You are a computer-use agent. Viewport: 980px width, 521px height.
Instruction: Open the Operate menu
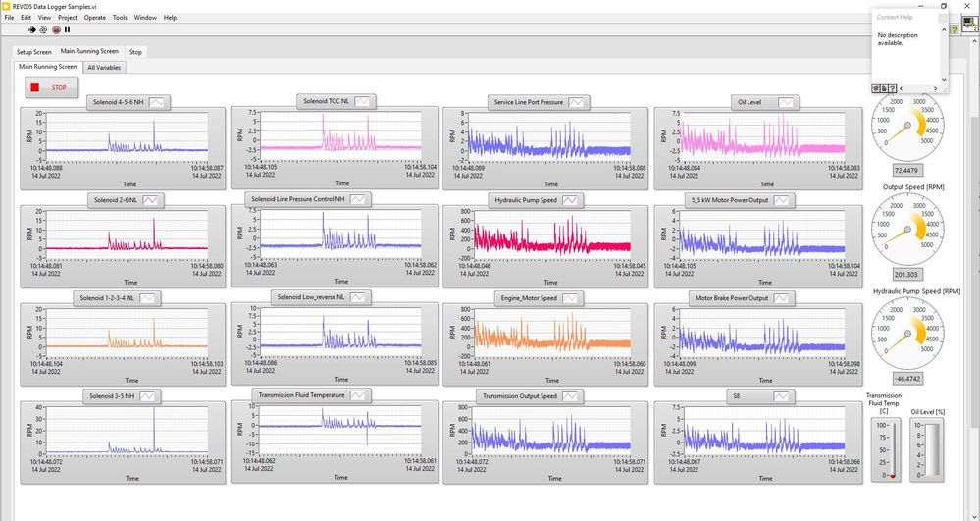pyautogui.click(x=95, y=18)
